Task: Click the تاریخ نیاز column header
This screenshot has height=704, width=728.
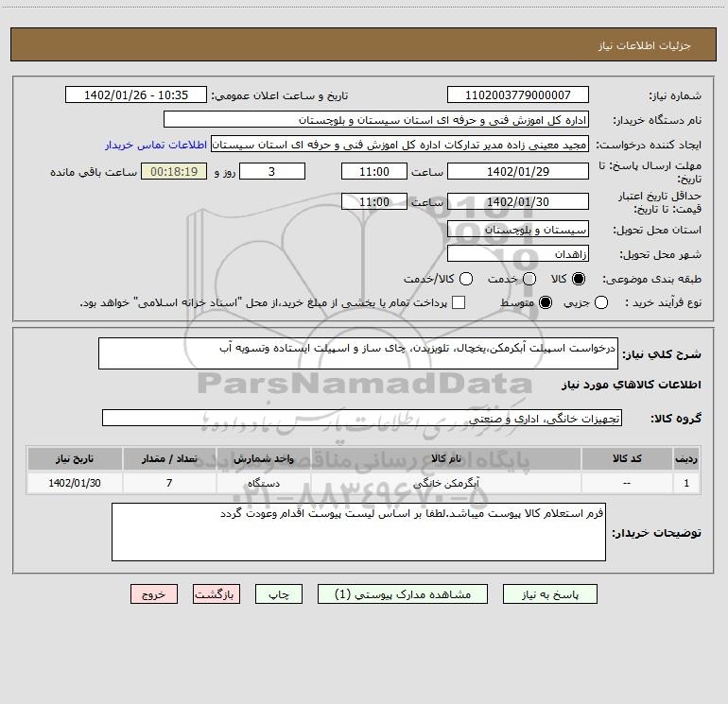Action: (75, 459)
